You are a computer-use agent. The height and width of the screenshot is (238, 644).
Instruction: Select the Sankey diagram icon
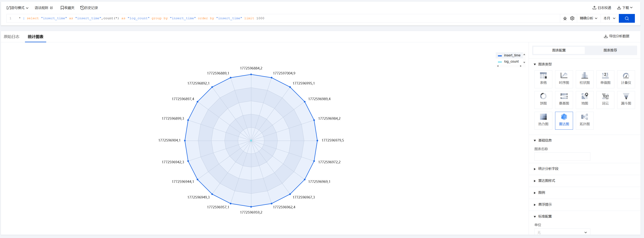(564, 100)
